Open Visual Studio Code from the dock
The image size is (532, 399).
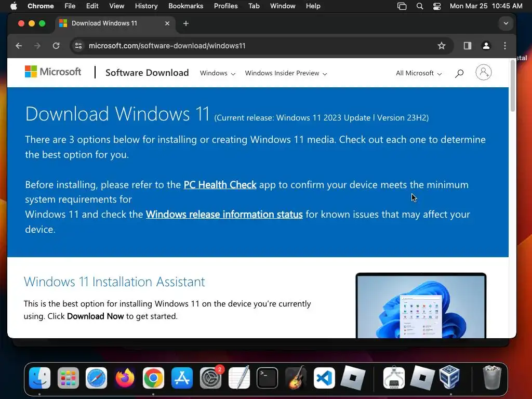click(324, 378)
